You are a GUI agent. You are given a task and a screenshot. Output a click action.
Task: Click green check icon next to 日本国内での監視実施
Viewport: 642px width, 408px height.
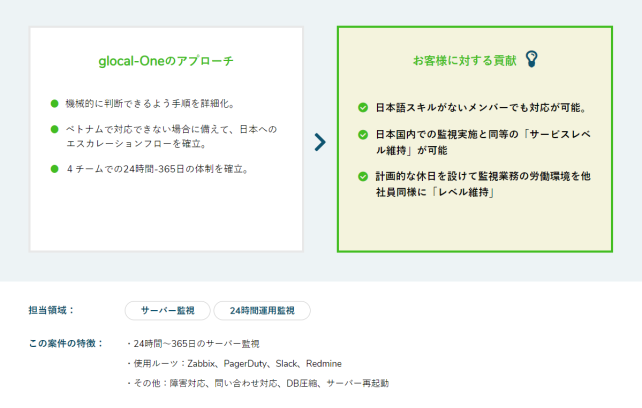point(363,134)
